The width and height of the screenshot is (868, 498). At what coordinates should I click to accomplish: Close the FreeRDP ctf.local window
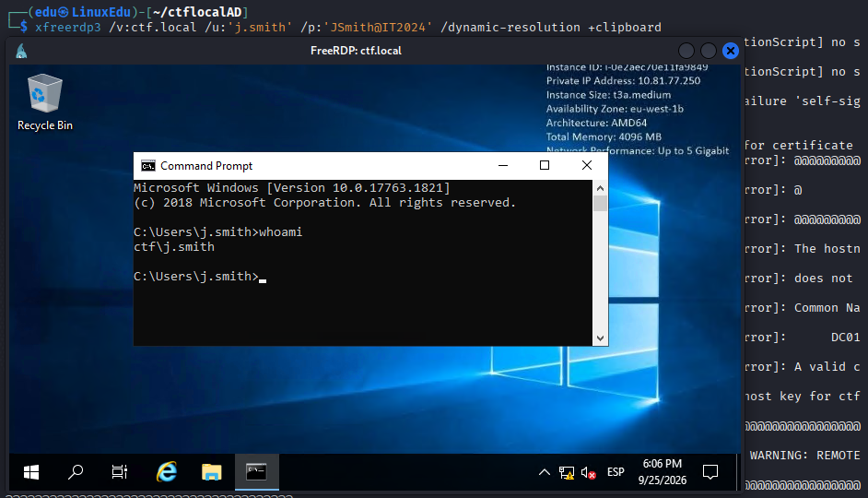tap(731, 51)
